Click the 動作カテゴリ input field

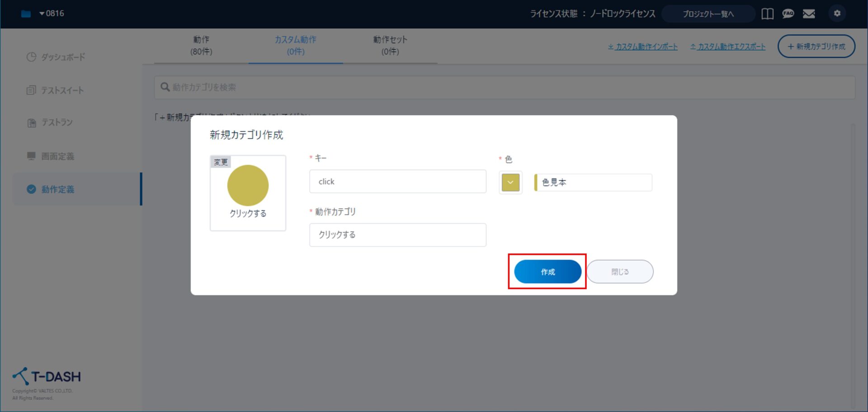397,235
